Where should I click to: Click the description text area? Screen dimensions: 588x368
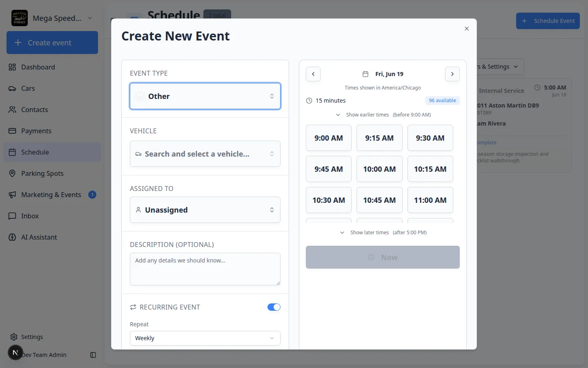coord(205,269)
